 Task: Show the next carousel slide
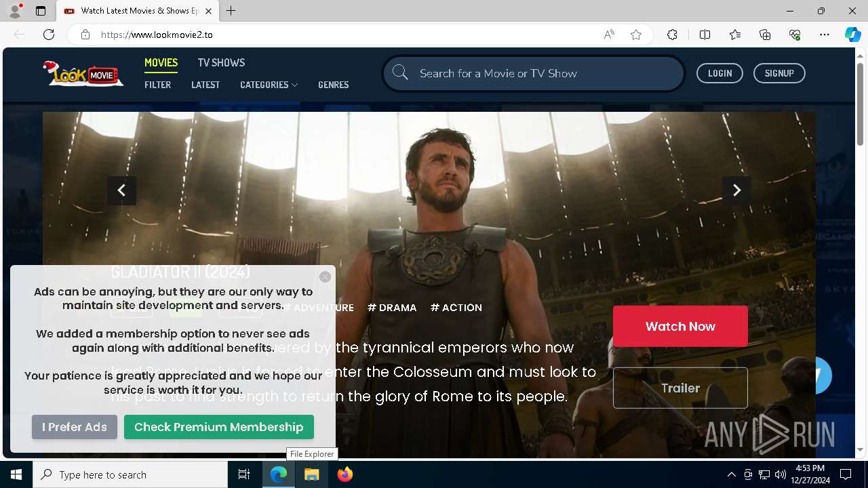(736, 190)
